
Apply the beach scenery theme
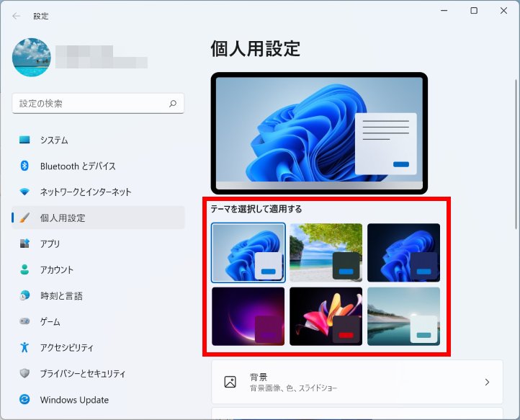tap(326, 252)
